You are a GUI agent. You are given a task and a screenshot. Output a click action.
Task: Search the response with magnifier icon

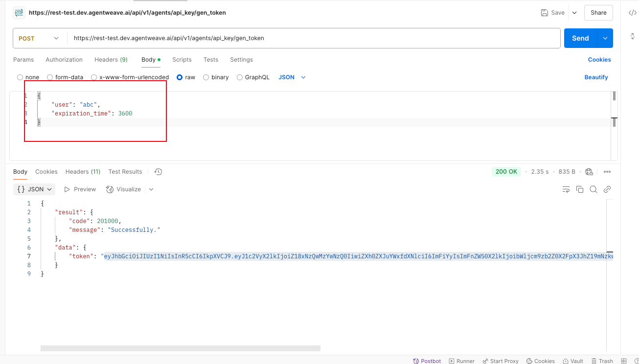[x=593, y=189]
